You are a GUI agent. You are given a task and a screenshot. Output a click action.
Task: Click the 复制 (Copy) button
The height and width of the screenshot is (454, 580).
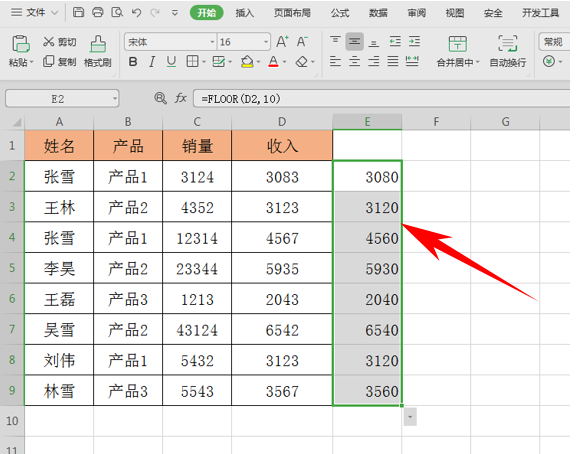coord(60,62)
